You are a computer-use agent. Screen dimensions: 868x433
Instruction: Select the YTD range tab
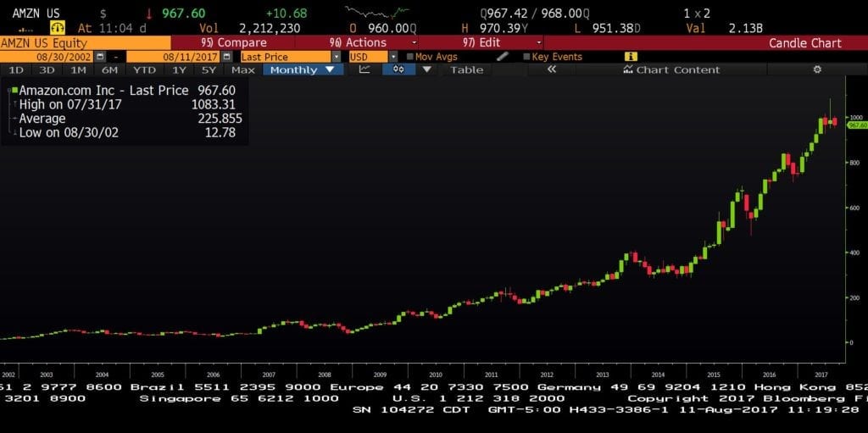tap(144, 69)
